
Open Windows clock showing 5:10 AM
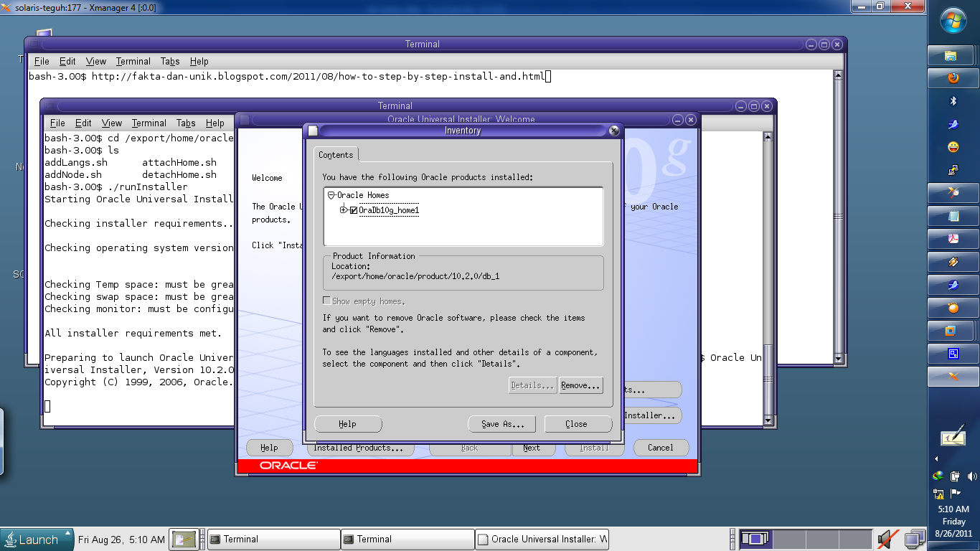coord(953,522)
